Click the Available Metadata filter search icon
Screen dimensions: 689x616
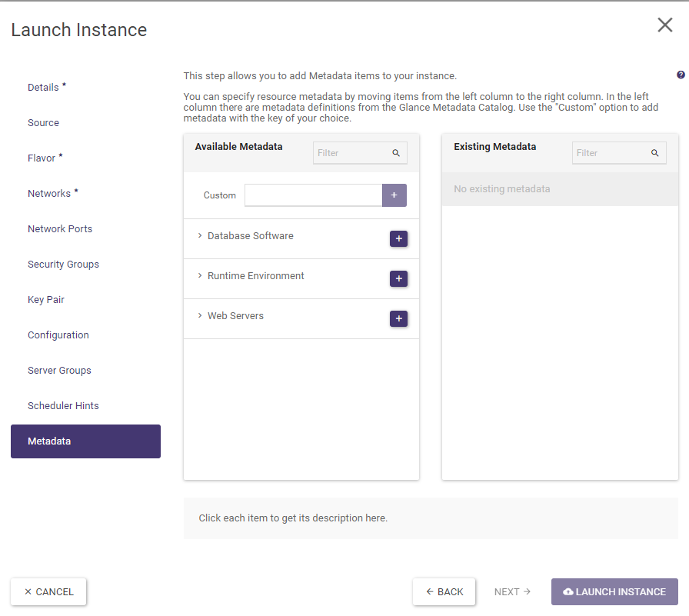396,153
